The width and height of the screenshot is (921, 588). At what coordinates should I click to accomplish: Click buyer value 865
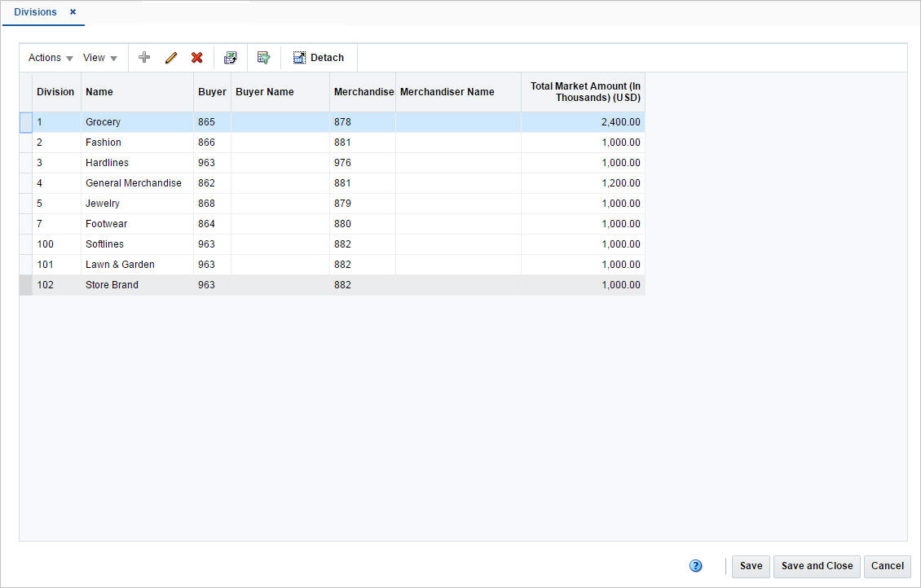[212, 122]
